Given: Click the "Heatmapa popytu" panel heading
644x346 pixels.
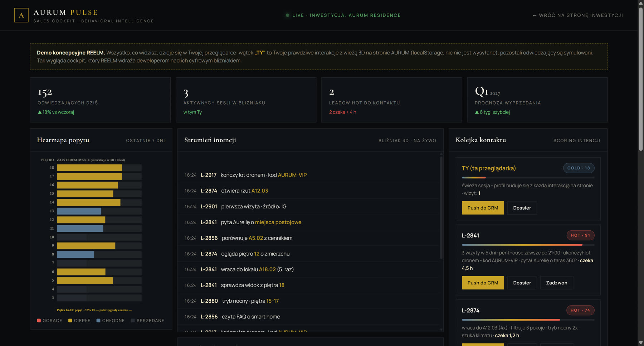Looking at the screenshot, I should [x=63, y=140].
